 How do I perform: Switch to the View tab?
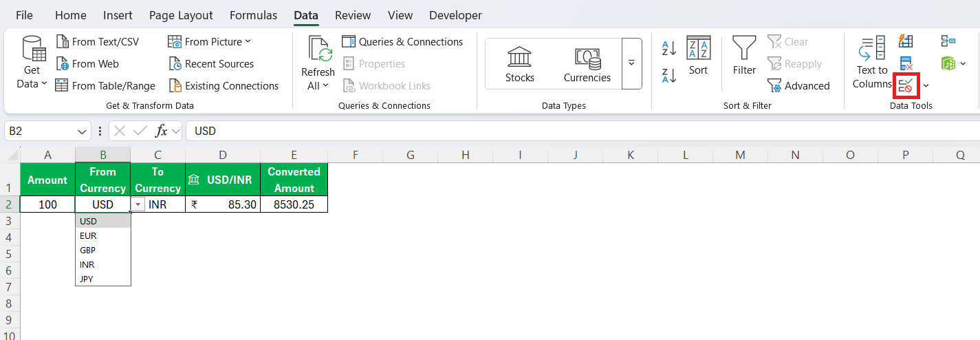[x=400, y=15]
